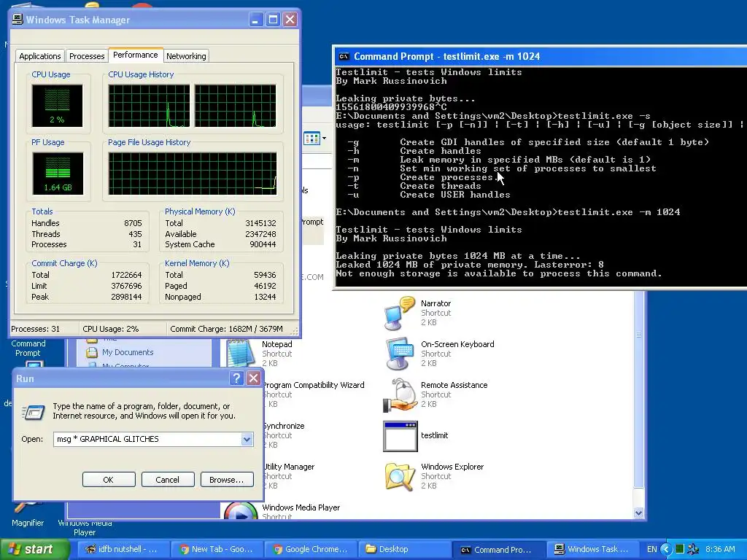Select the testlimit executable icon
This screenshot has width=747, height=560.
click(x=400, y=436)
